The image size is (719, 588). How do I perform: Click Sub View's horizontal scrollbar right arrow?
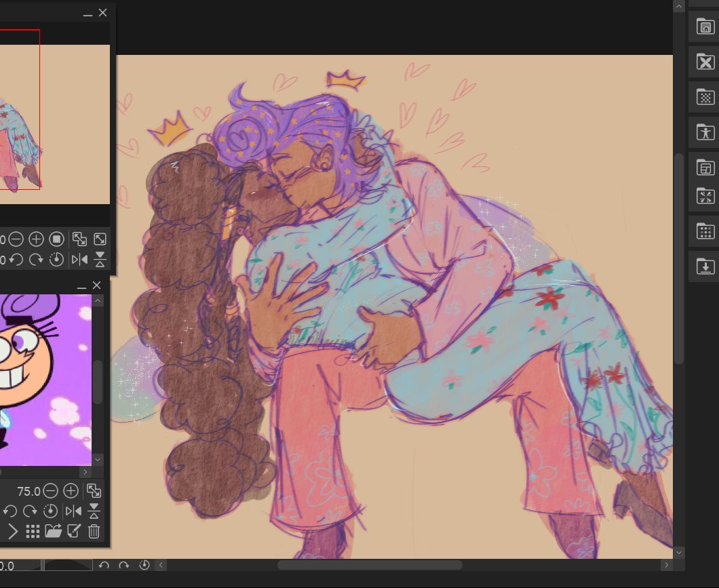point(85,471)
